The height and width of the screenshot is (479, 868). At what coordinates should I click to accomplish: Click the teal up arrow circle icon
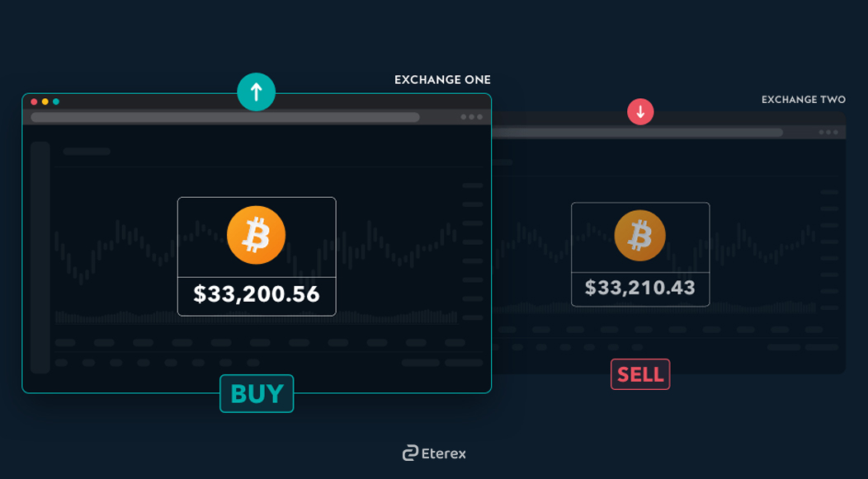(x=257, y=92)
